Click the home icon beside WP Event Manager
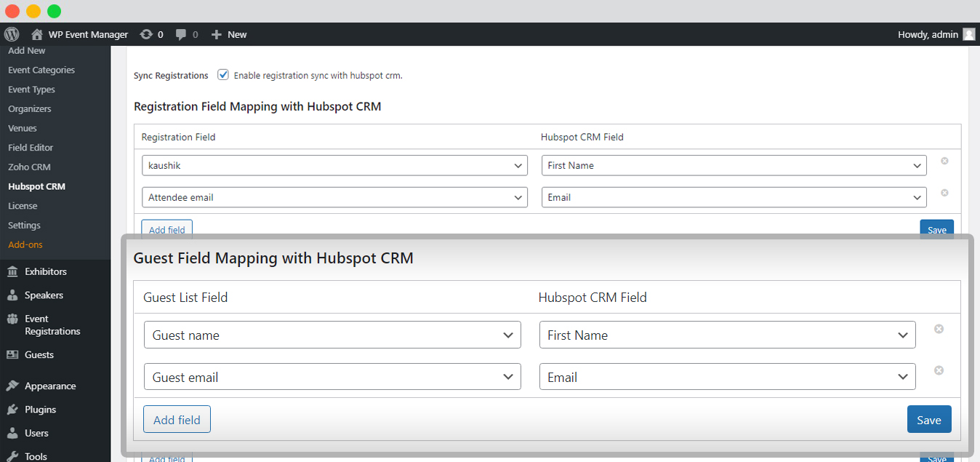 37,34
